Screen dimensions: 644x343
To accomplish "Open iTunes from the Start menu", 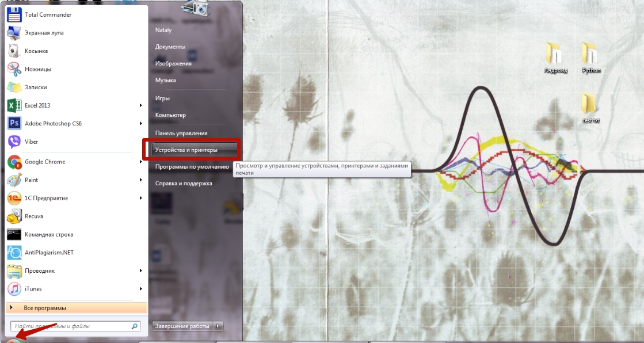I will (33, 289).
